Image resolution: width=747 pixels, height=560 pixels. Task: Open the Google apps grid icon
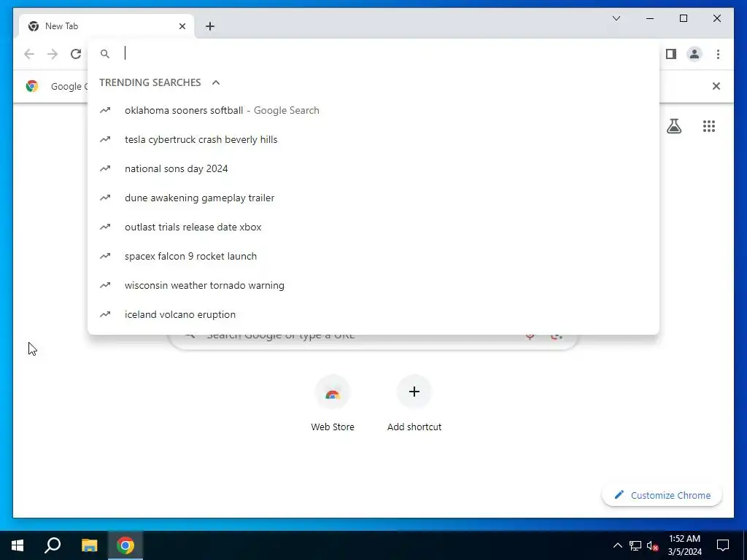coord(709,126)
